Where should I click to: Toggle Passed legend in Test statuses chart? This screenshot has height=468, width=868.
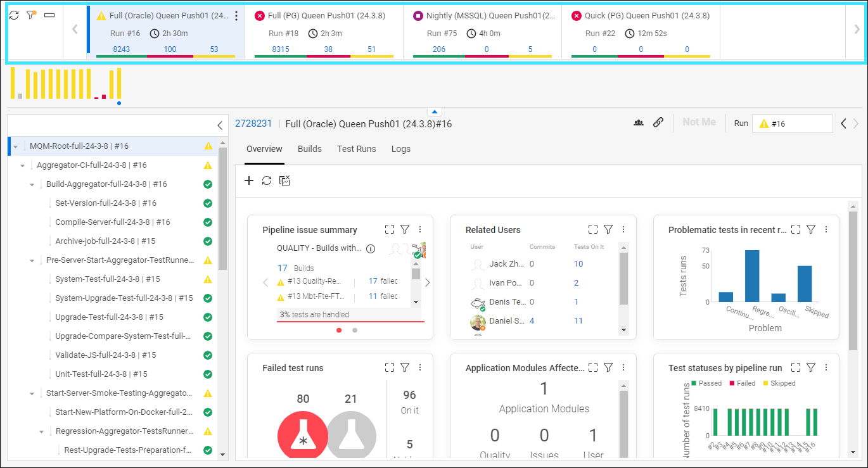tap(706, 383)
